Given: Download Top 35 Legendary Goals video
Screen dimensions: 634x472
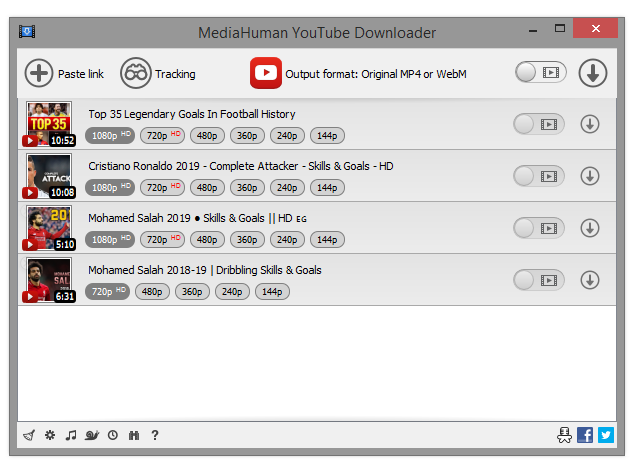Looking at the screenshot, I should [590, 124].
